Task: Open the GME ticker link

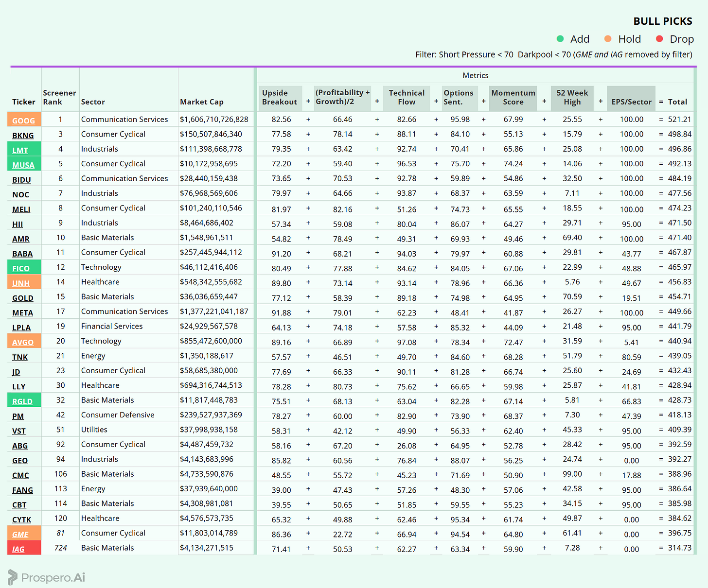Action: (x=20, y=535)
